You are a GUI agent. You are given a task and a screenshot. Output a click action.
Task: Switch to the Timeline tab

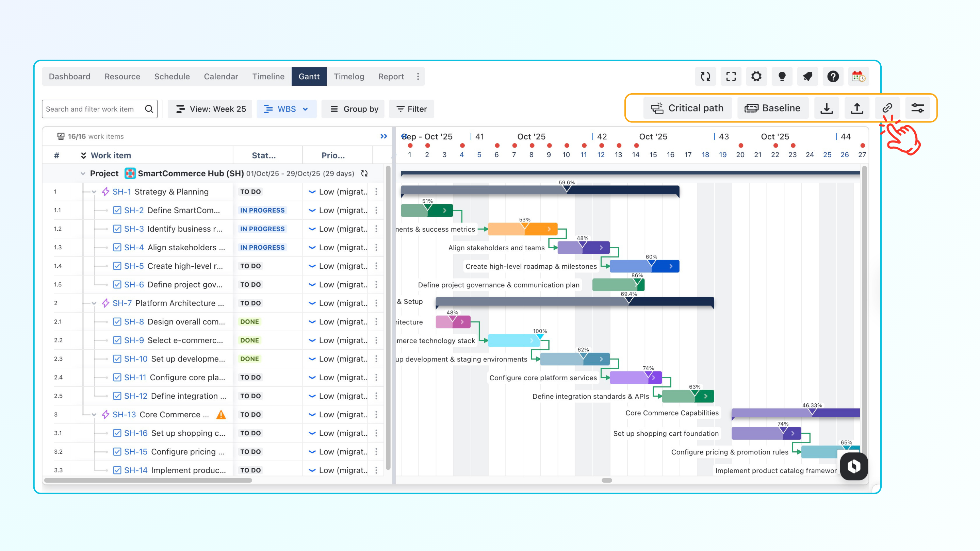click(x=268, y=77)
